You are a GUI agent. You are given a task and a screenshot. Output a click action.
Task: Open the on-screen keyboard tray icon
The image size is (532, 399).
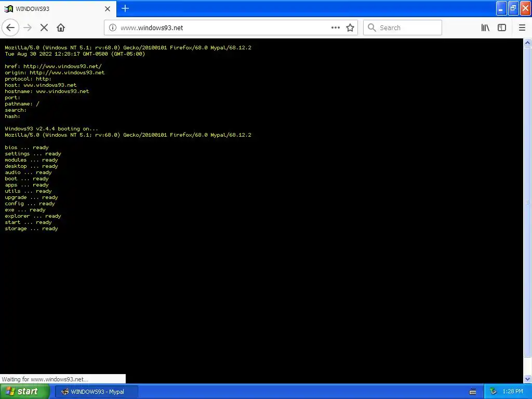pyautogui.click(x=473, y=392)
